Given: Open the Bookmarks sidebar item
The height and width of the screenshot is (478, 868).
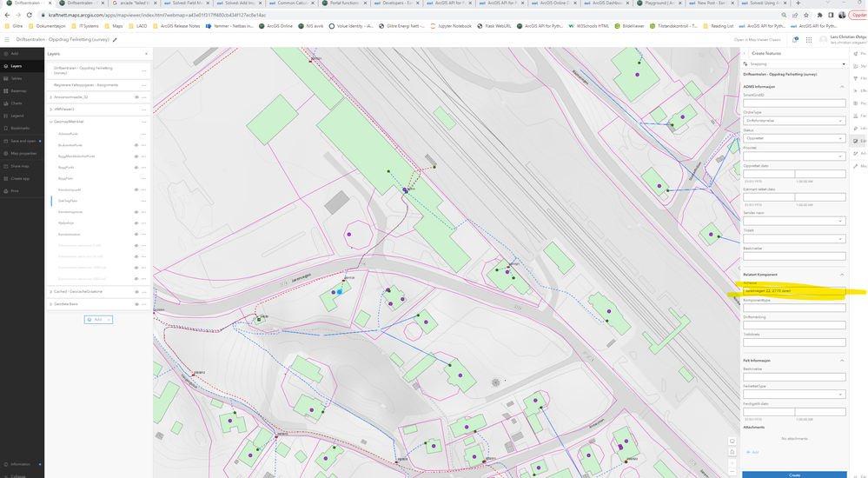Looking at the screenshot, I should (x=20, y=129).
